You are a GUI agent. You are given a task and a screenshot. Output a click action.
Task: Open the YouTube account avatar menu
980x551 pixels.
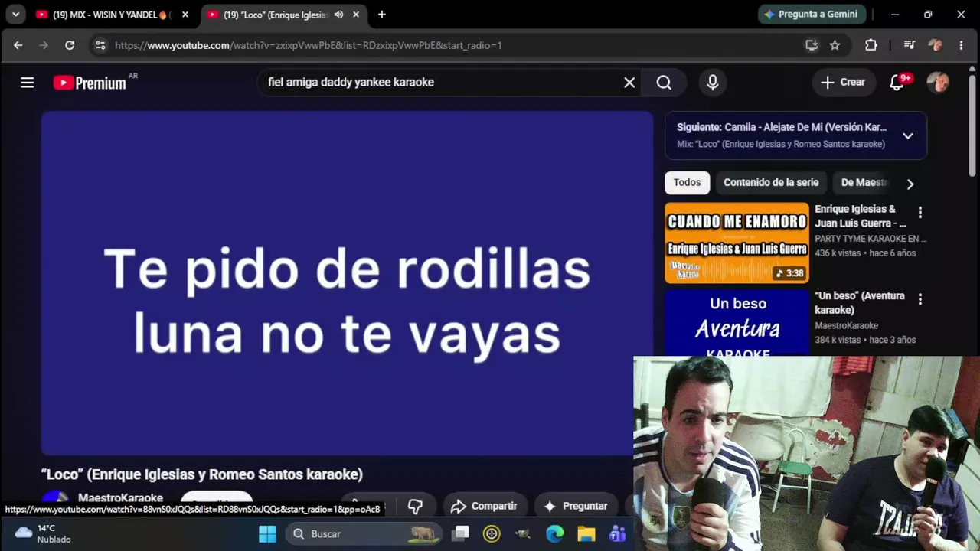(x=938, y=83)
